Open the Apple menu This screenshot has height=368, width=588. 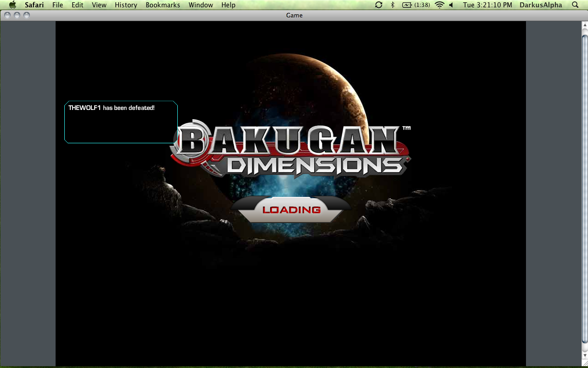(12, 5)
